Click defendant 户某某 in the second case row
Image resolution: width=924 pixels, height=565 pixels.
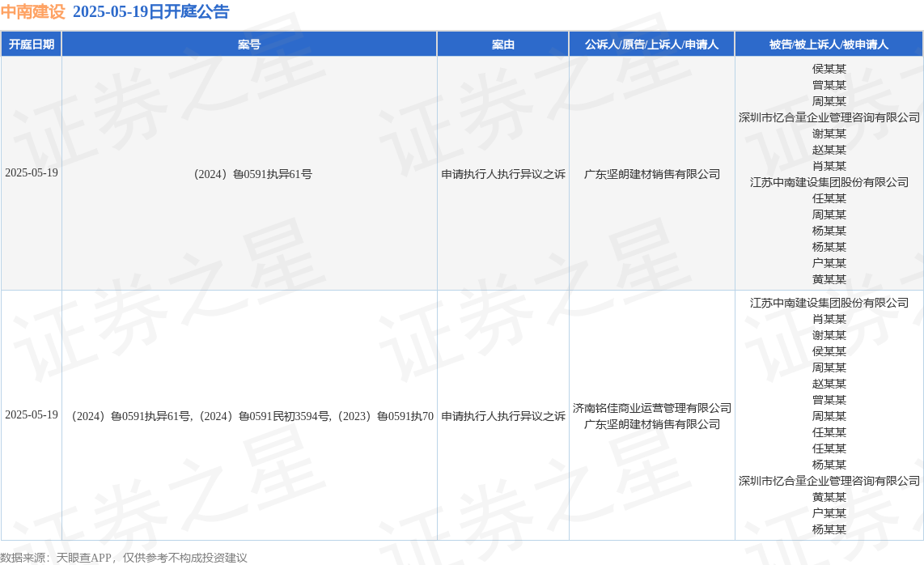pos(829,514)
